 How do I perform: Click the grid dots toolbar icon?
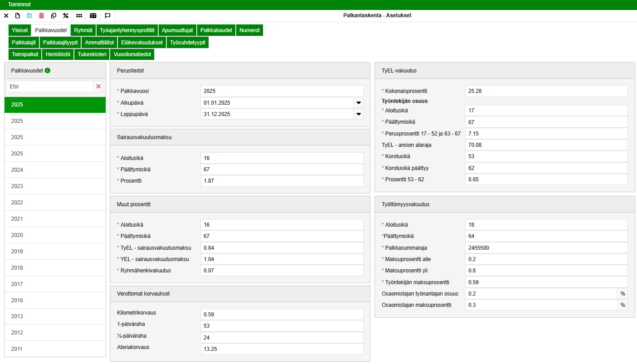(79, 15)
